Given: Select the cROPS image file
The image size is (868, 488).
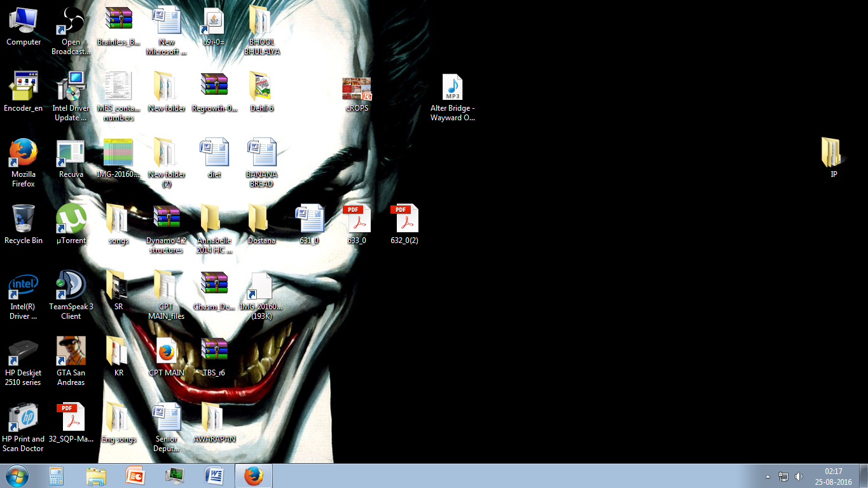Looking at the screenshot, I should [x=357, y=95].
